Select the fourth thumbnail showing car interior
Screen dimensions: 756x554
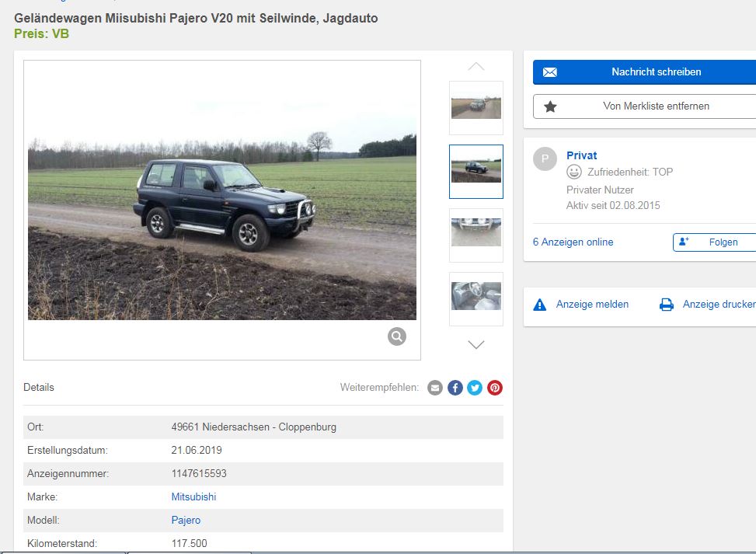(x=476, y=298)
